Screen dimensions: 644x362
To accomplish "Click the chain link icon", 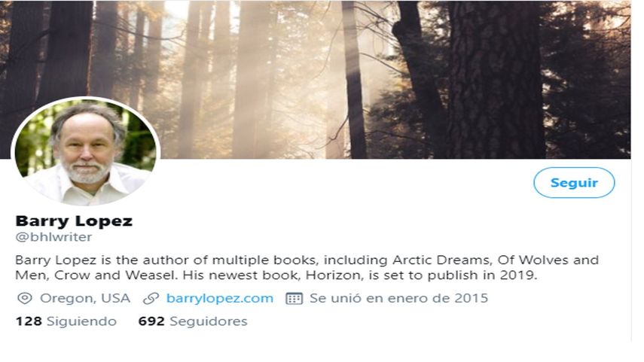I will click(151, 298).
